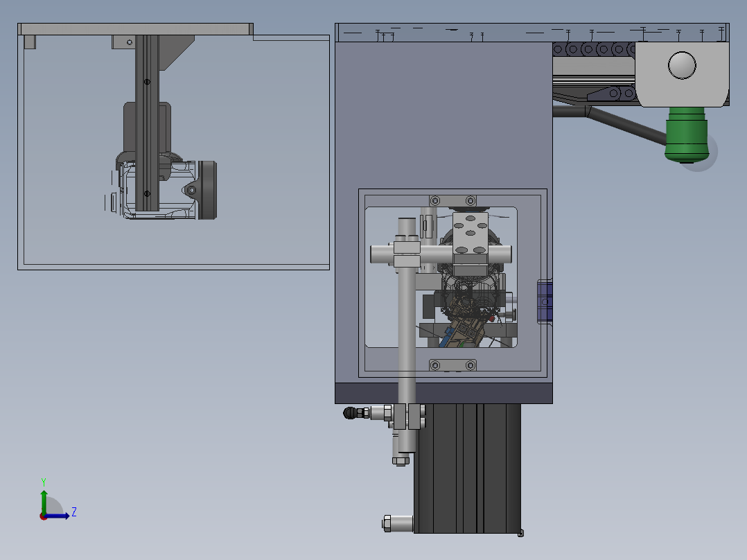Image resolution: width=747 pixels, height=560 pixels.
Task: Select the black finned motor block at bottom
Action: coord(467,468)
